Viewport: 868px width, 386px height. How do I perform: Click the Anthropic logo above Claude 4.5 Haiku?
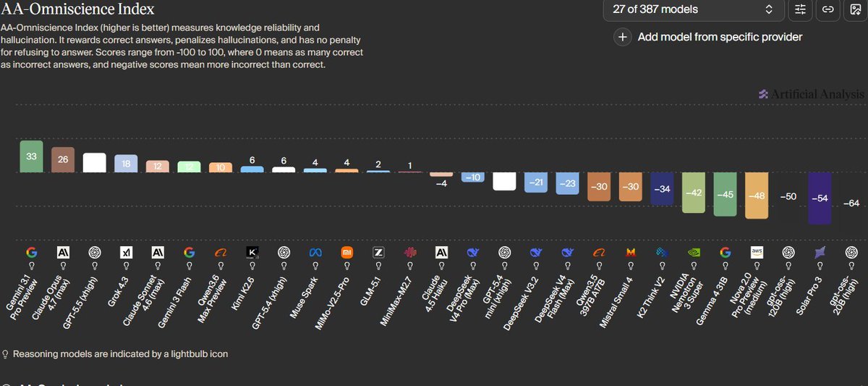click(441, 253)
